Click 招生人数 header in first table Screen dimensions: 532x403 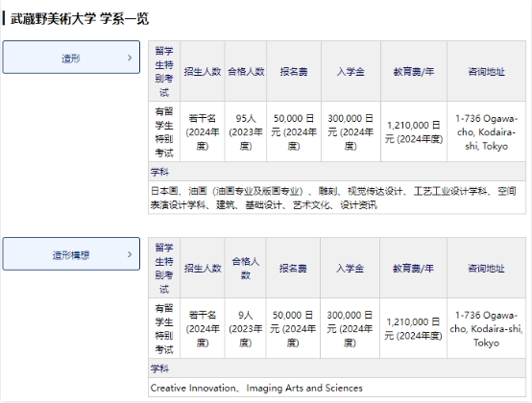pyautogui.click(x=203, y=72)
